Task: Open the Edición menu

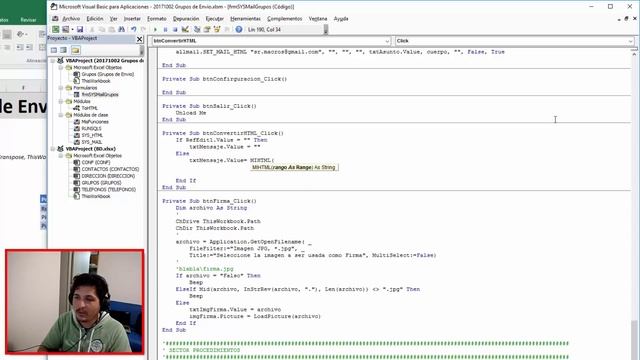Action: [x=95, y=19]
